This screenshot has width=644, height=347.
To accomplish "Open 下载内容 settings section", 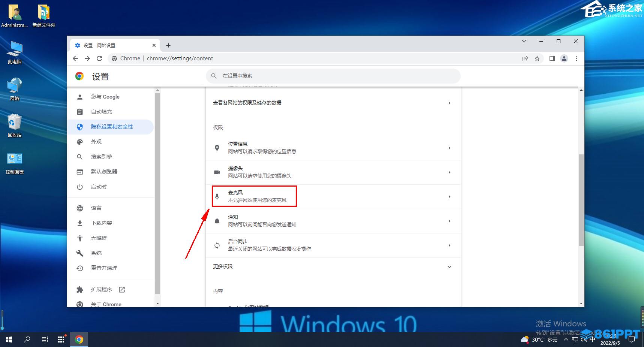I will pos(102,223).
